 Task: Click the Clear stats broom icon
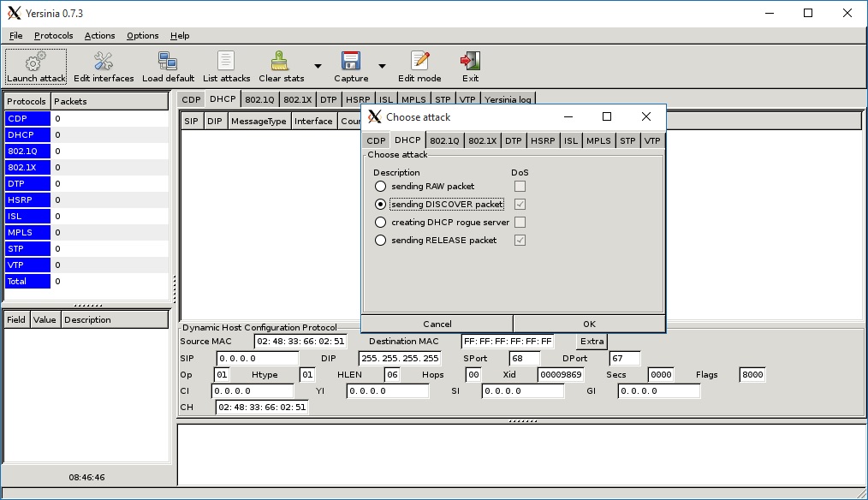(281, 62)
